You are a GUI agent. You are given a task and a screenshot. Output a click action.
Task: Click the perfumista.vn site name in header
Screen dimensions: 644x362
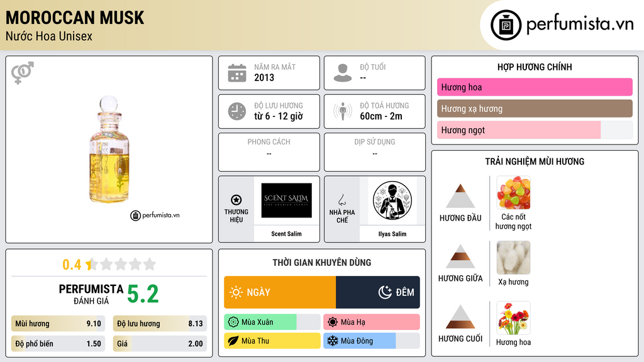click(x=580, y=25)
